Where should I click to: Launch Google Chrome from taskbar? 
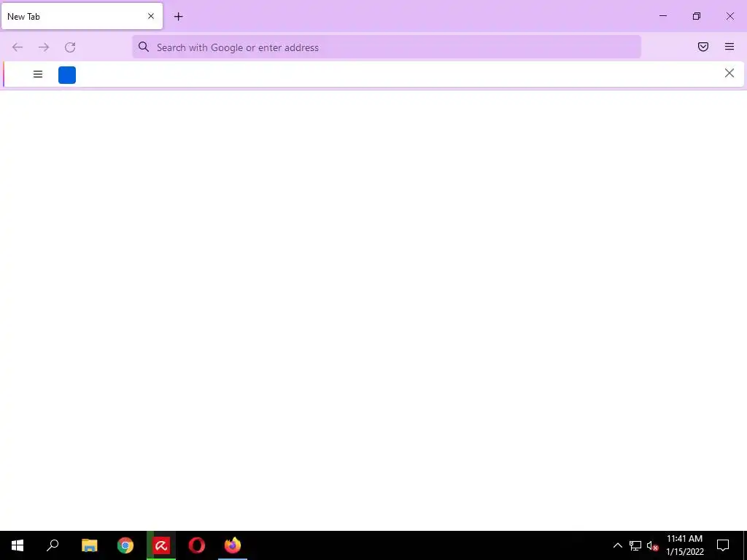125,545
